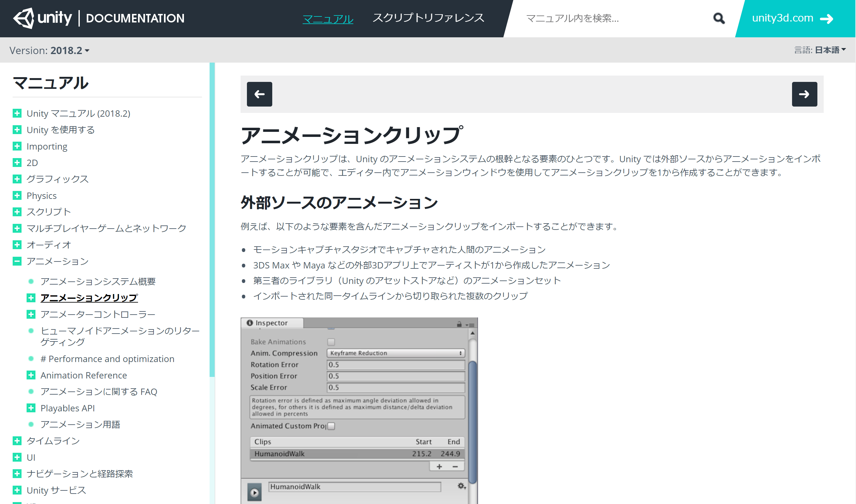Viewport: 856px width, 504px height.
Task: Click the minus button under Clips list
Action: [x=455, y=467]
